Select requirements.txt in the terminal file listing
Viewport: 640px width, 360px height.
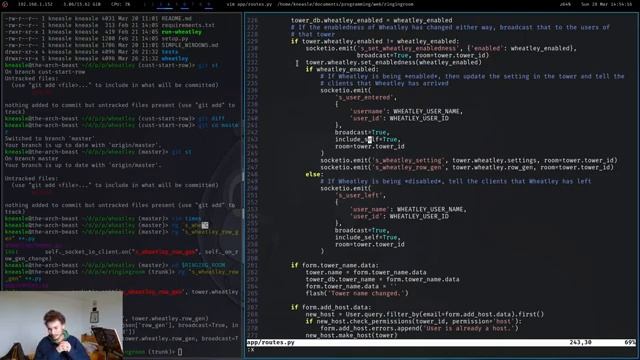[188, 25]
